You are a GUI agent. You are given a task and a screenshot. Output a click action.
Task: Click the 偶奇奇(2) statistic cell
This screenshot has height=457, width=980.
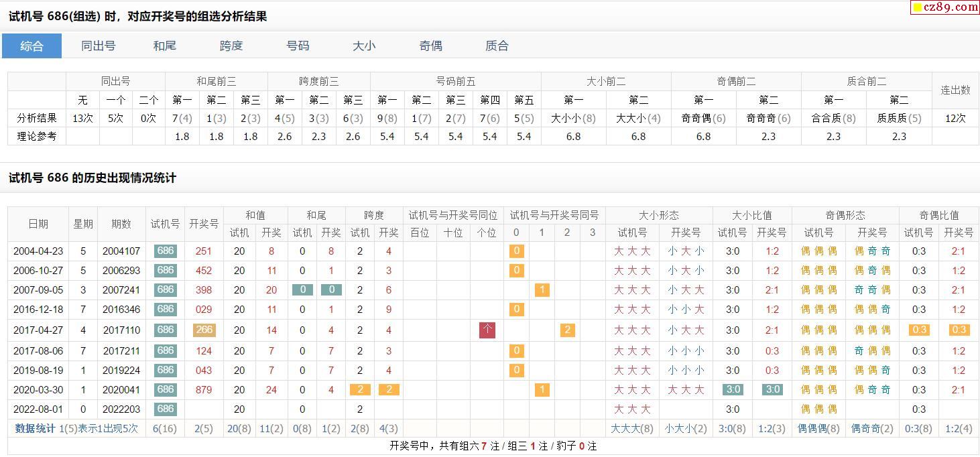click(872, 428)
